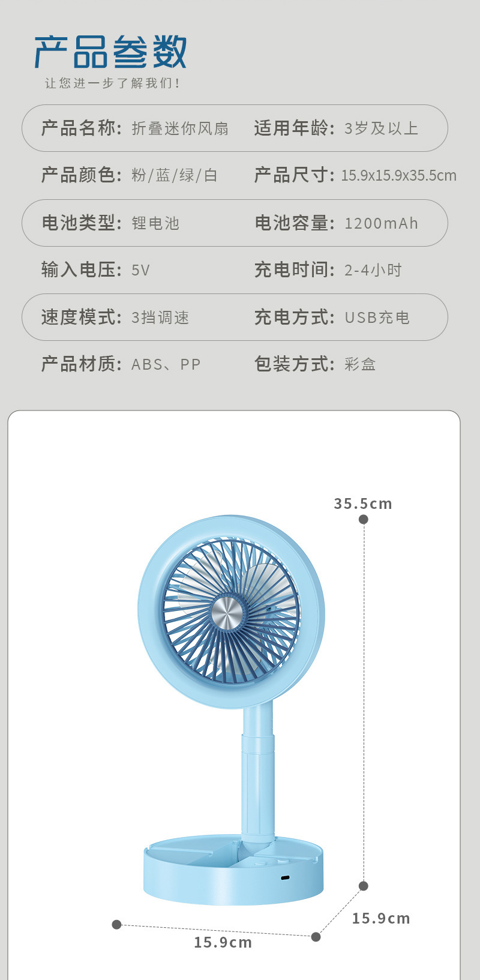The image size is (480, 980).
Task: Click the "产品参数" heading
Action: [111, 52]
